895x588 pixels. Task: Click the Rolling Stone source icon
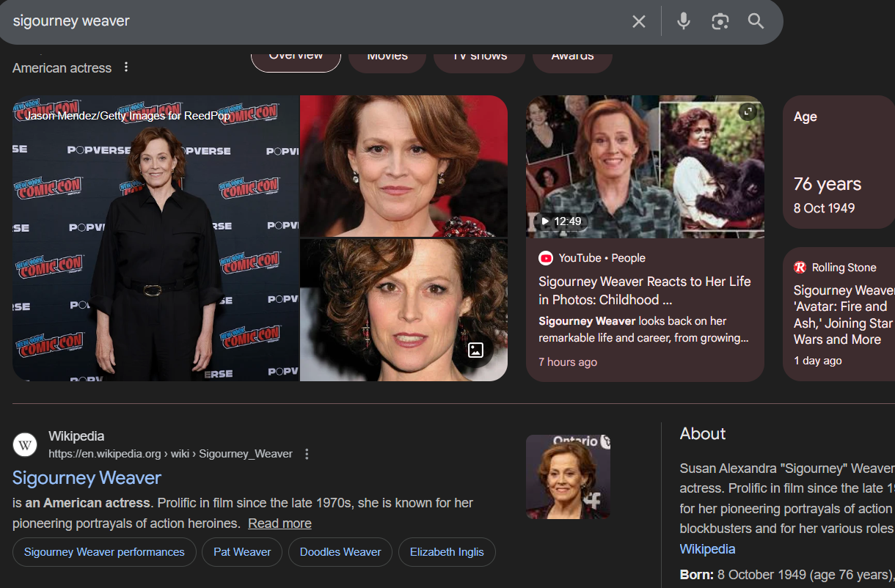click(x=800, y=268)
